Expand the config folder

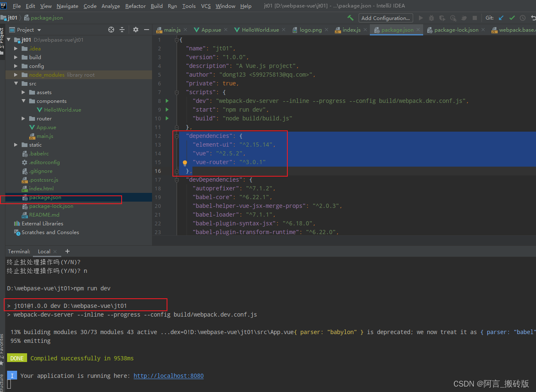(x=16, y=66)
